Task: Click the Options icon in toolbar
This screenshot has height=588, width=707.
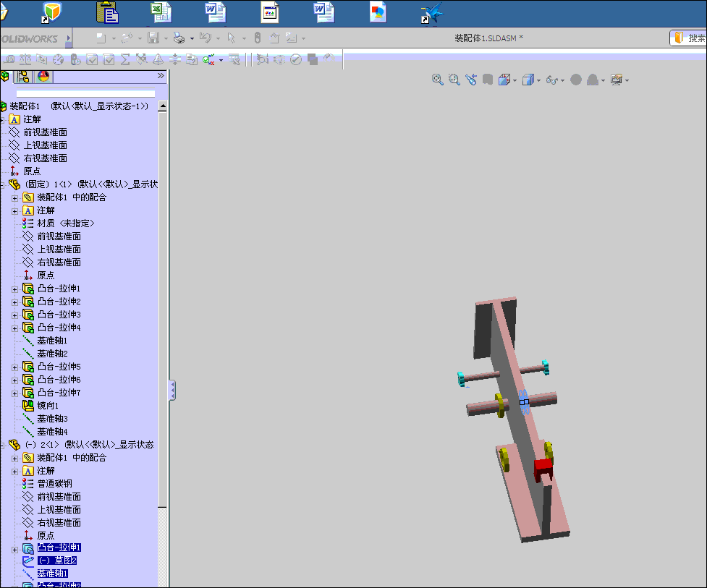Action: [291, 38]
